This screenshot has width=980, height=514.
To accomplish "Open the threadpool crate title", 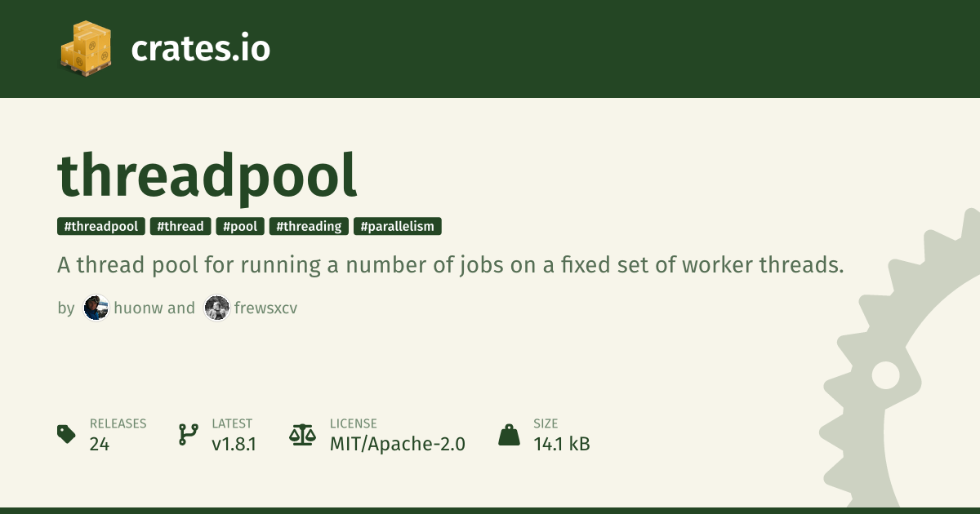I will pyautogui.click(x=207, y=175).
